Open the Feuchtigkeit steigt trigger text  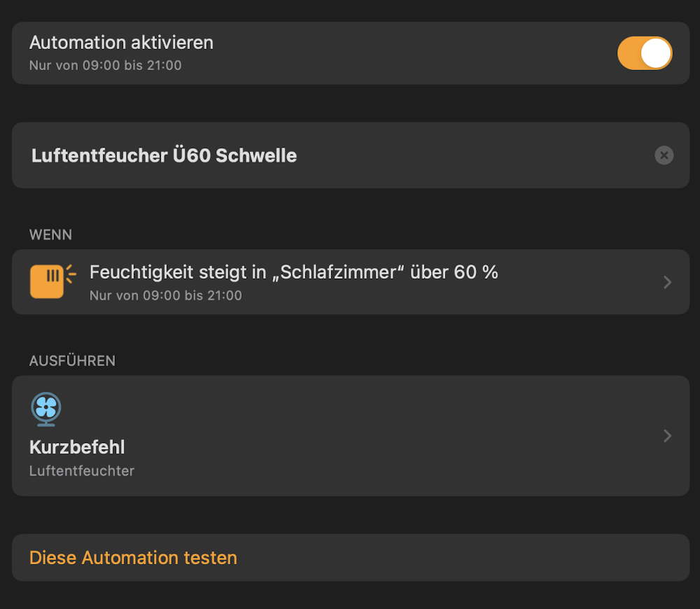pos(293,272)
